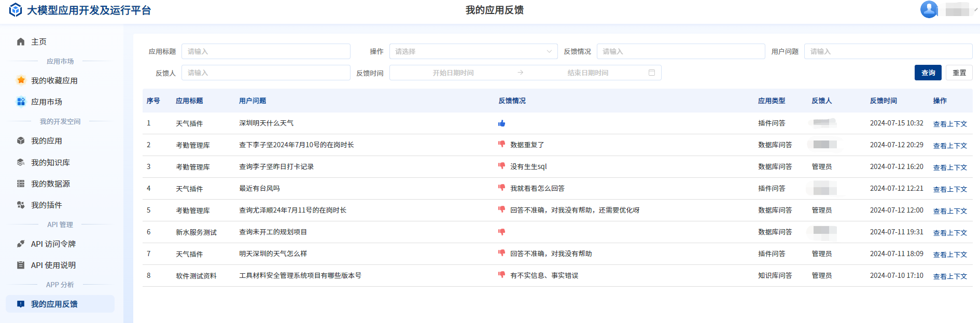Go to API 使用说明 menu item

coord(53,265)
